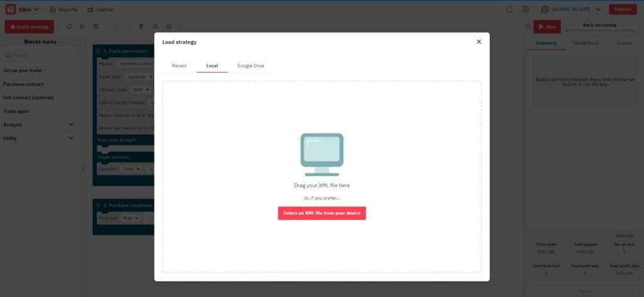This screenshot has width=644, height=297.
Task: Expand the Utility blocks category
Action: (70, 138)
